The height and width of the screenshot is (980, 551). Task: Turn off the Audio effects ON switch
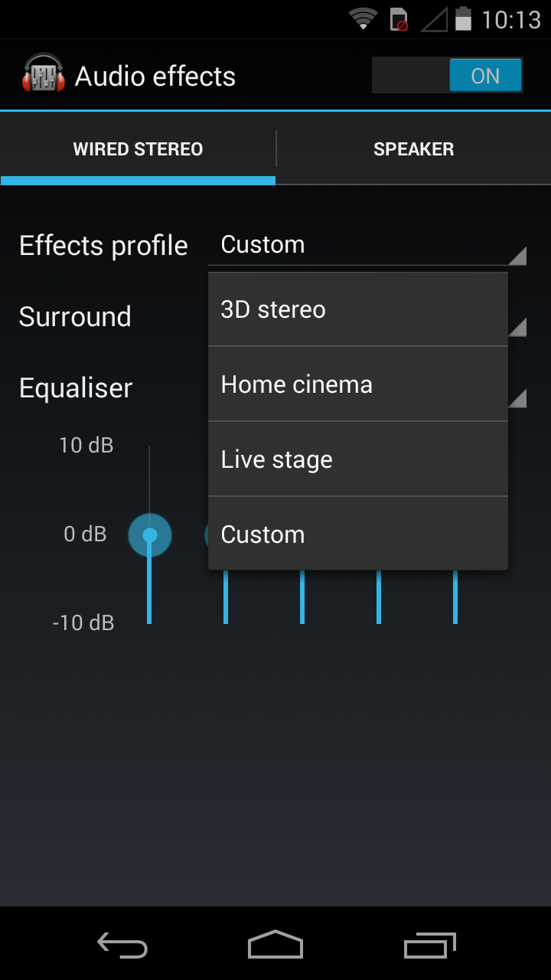click(447, 76)
